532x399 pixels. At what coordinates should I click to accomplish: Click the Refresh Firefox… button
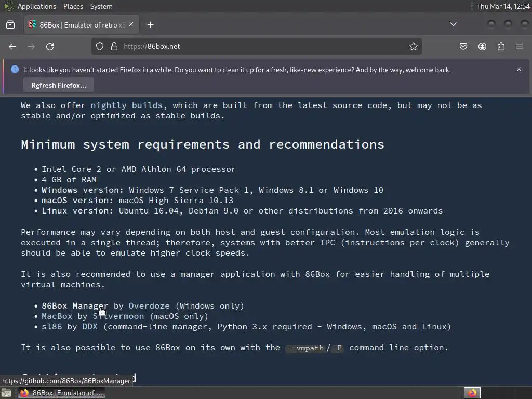59,85
